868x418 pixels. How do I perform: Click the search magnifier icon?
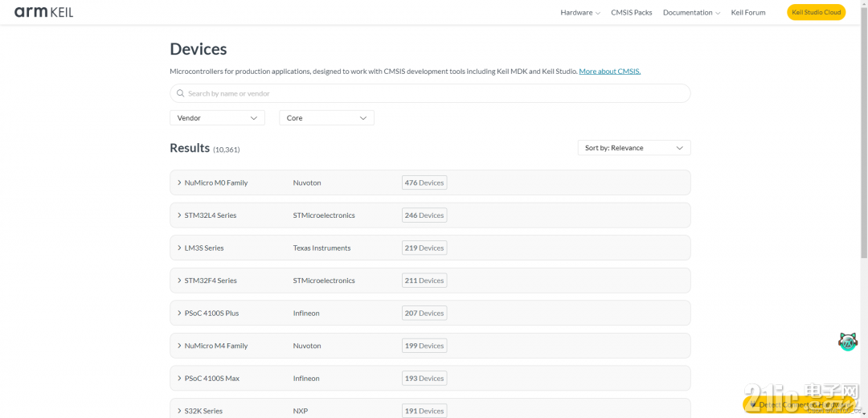coord(181,93)
